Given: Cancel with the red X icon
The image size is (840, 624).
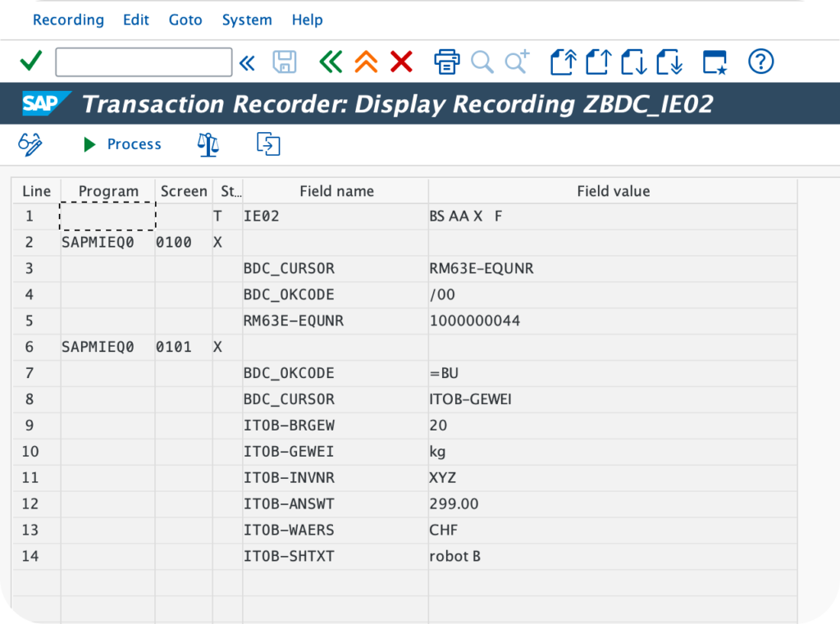Looking at the screenshot, I should (x=401, y=61).
